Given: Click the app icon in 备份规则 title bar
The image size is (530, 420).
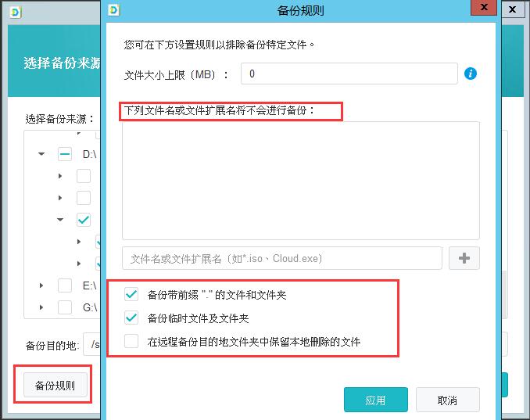Looking at the screenshot, I should [114, 9].
